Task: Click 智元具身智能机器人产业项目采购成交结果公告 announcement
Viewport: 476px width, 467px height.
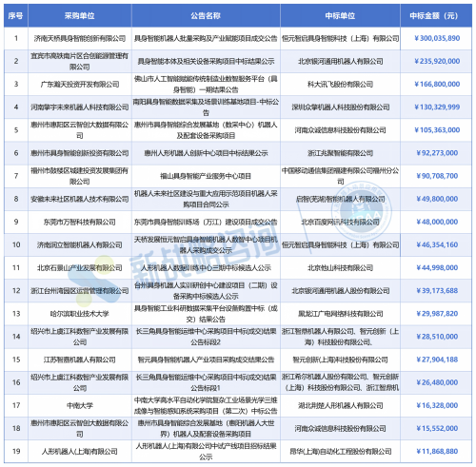Action: pyautogui.click(x=206, y=360)
